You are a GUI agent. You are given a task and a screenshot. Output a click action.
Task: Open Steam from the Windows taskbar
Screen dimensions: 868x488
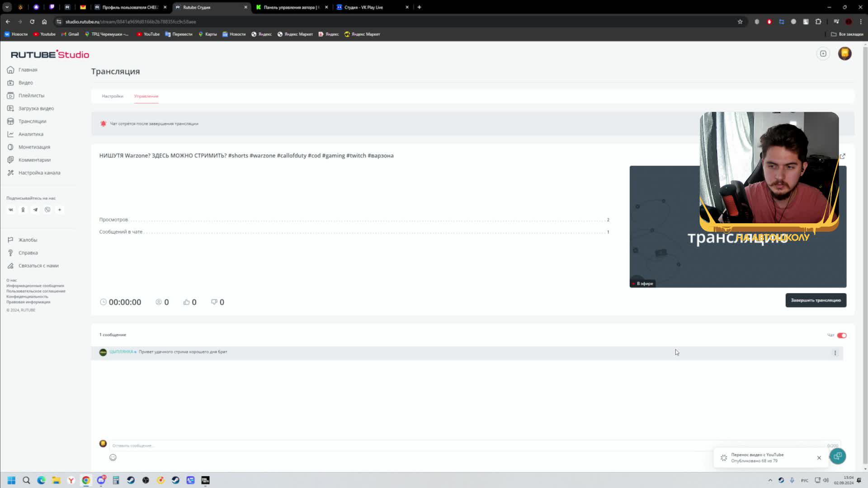131,480
